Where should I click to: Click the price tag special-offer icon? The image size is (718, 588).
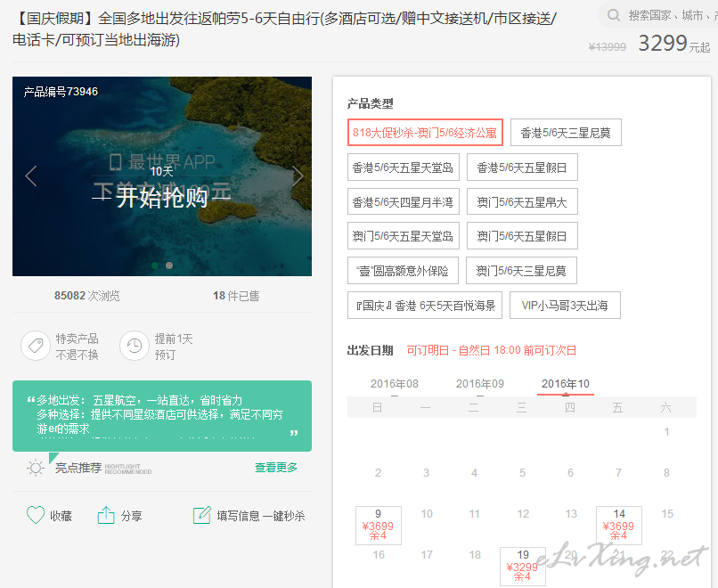(36, 346)
